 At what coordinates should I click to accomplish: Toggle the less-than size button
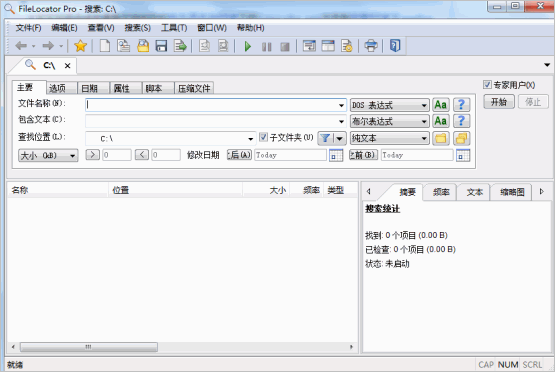coord(142,155)
